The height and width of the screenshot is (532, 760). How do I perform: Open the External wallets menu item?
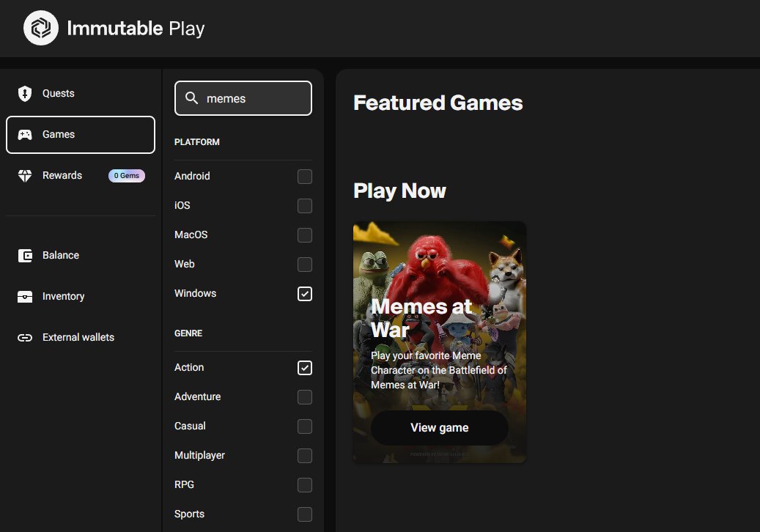point(81,338)
